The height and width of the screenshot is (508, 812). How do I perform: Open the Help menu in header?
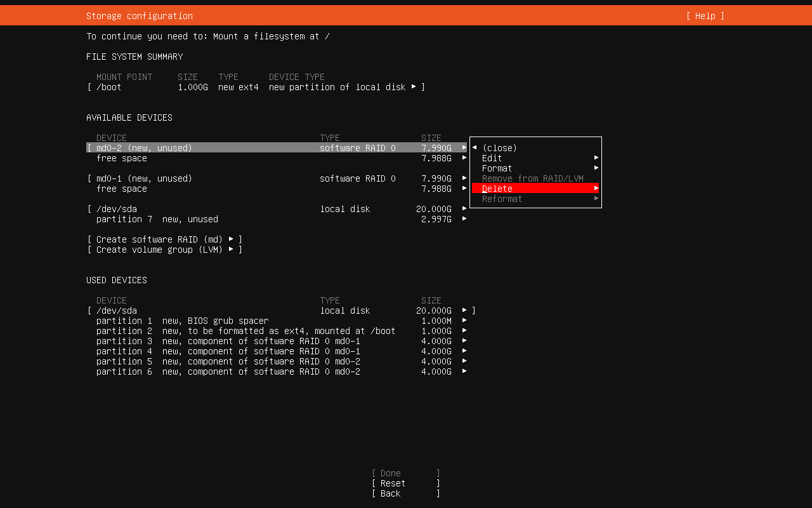tap(705, 16)
